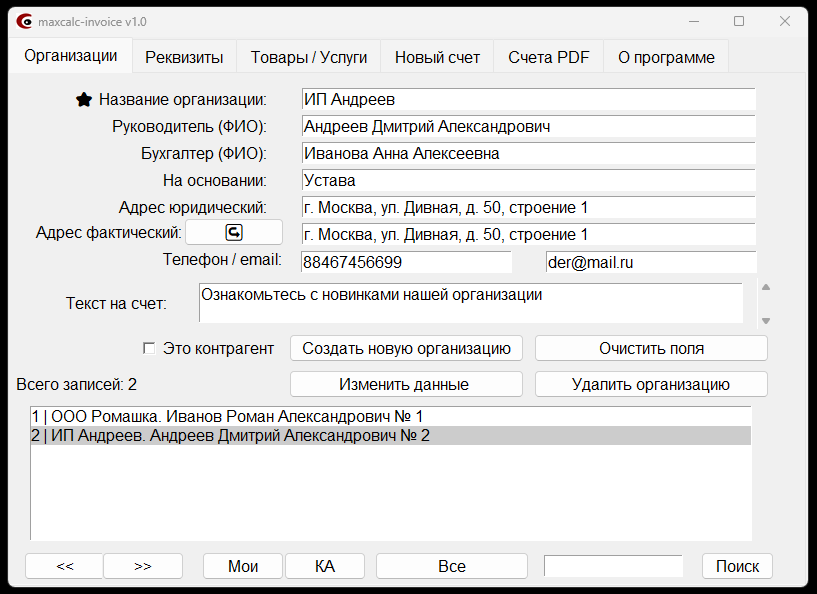This screenshot has width=817, height=594.
Task: Click the Адрес юридический input field
Action: (528, 208)
